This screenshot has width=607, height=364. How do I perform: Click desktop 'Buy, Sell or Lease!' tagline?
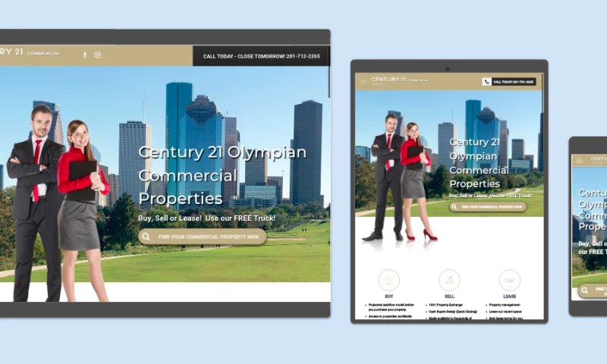coord(206,218)
